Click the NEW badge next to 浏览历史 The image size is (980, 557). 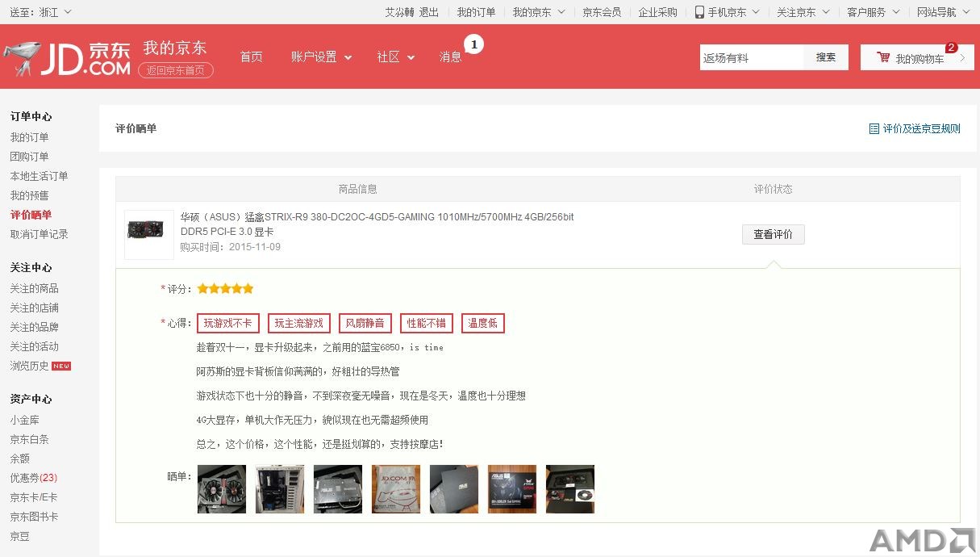(x=61, y=366)
